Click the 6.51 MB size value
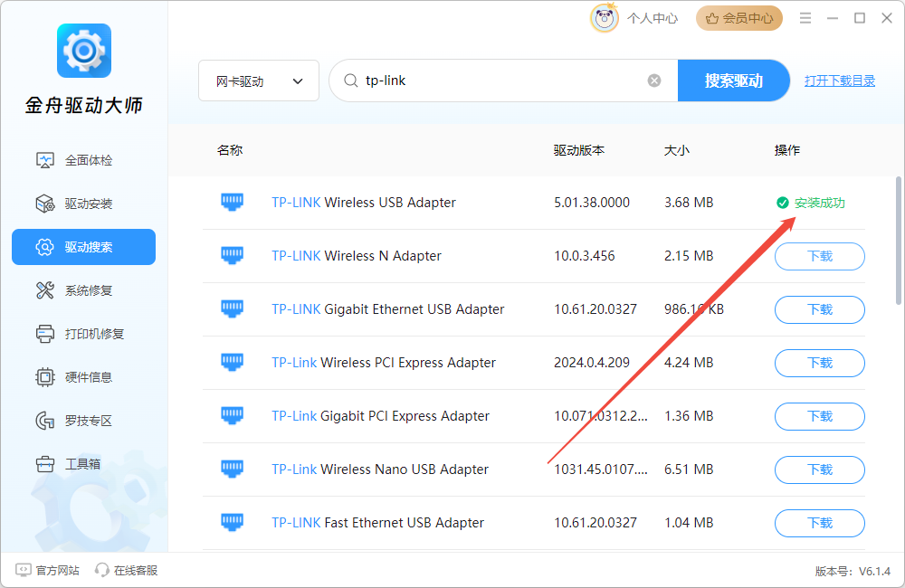The image size is (905, 588). click(x=689, y=469)
